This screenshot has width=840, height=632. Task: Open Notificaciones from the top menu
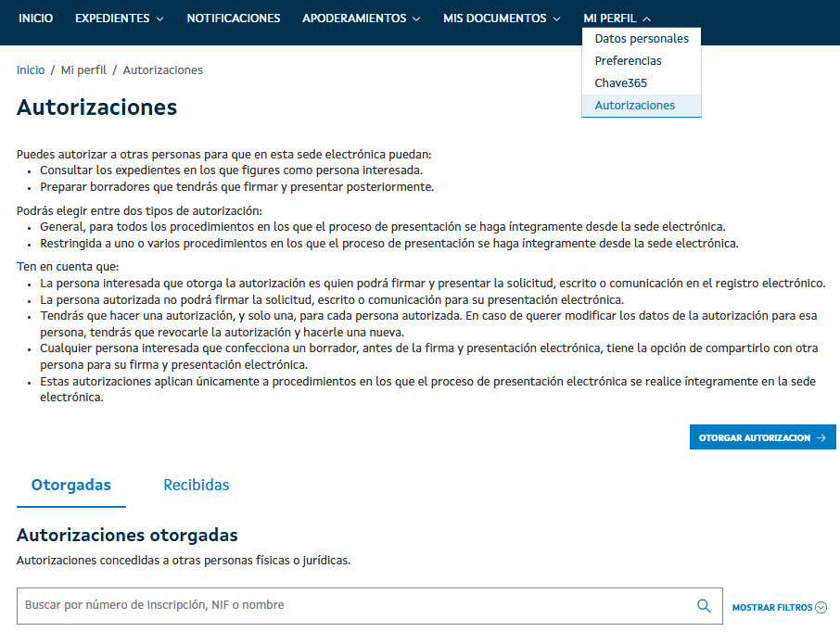point(234,19)
